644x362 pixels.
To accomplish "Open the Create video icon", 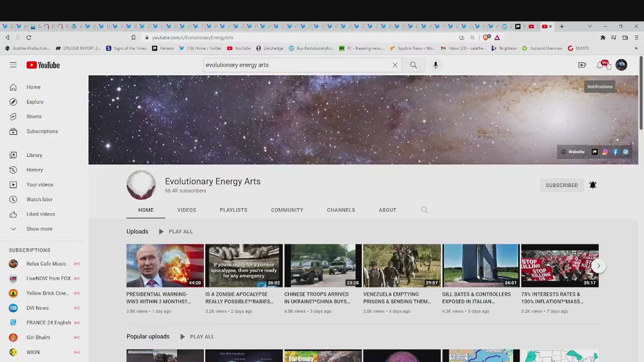I will click(582, 65).
